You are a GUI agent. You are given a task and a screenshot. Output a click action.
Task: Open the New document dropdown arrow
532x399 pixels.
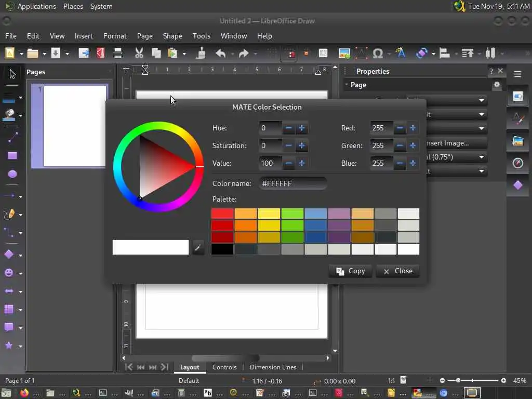click(21, 54)
